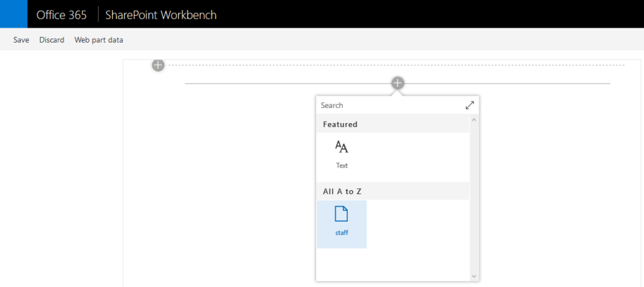644x287 pixels.
Task: Click the staff label in the toolbox
Action: click(x=341, y=232)
